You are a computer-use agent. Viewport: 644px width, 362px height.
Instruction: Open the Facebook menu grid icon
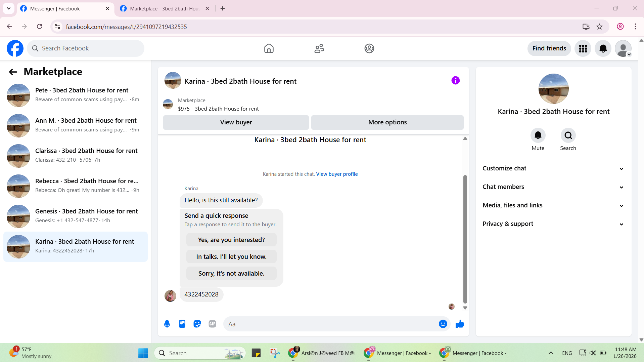click(x=583, y=48)
